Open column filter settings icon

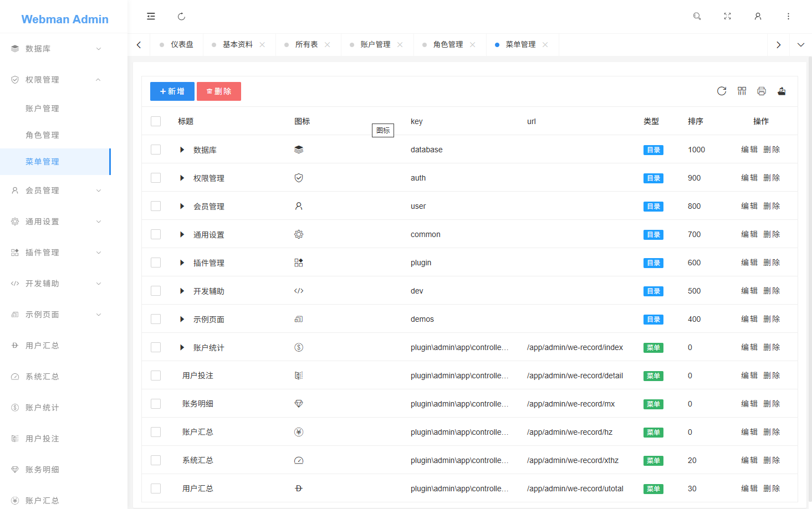tap(742, 91)
